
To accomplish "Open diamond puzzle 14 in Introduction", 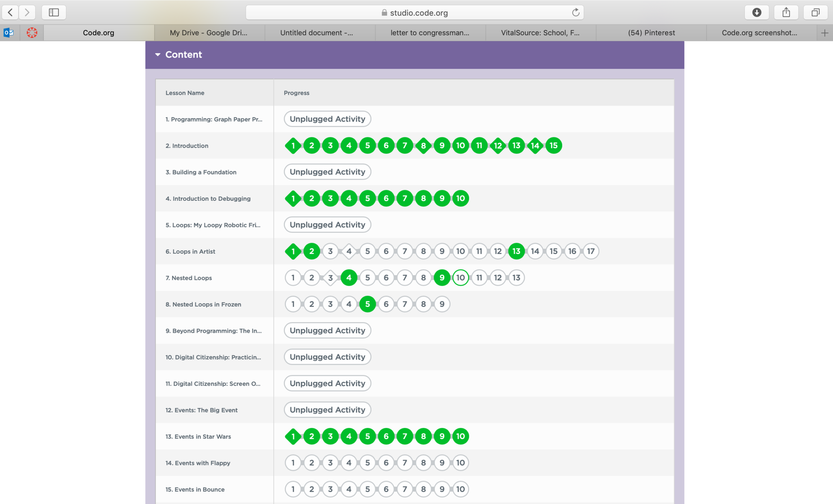I will (535, 146).
